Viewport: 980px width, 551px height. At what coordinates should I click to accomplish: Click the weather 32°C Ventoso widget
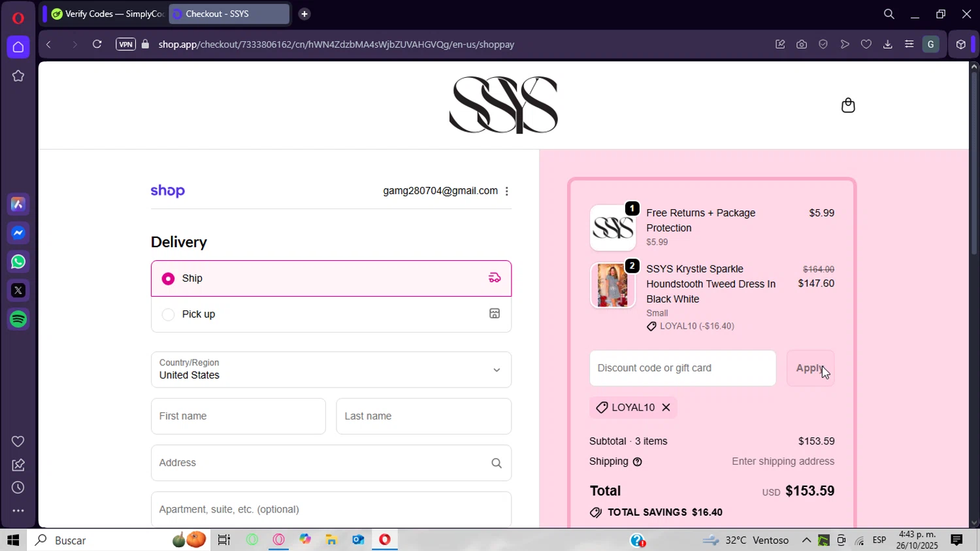(745, 540)
